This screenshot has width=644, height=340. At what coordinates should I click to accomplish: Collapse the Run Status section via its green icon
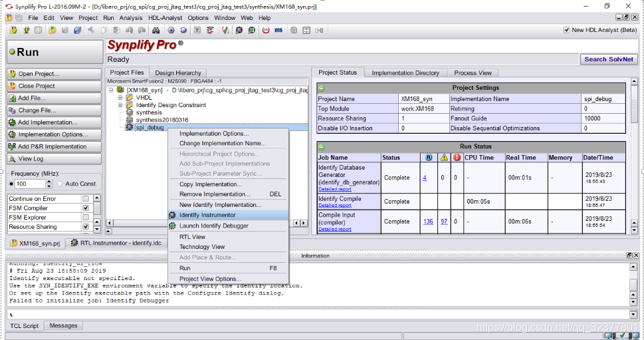point(322,147)
